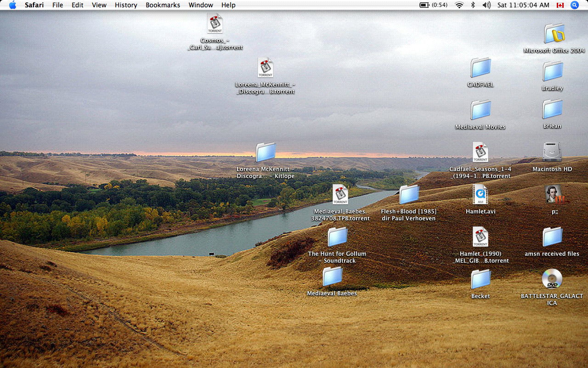Image resolution: width=588 pixels, height=368 pixels.
Task: Click the clock showing Sat 11:05:04 AM
Action: [523, 5]
